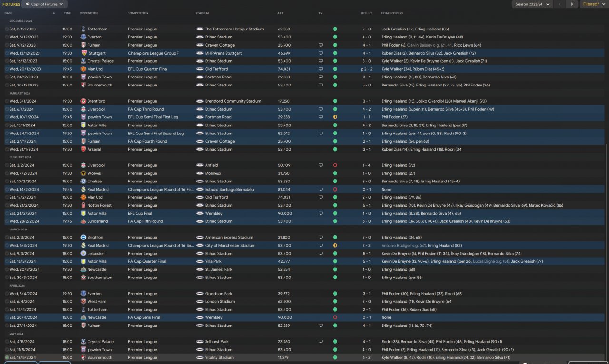The height and width of the screenshot is (364, 609).
Task: Click the Leicester club badge
Action: [84, 254]
